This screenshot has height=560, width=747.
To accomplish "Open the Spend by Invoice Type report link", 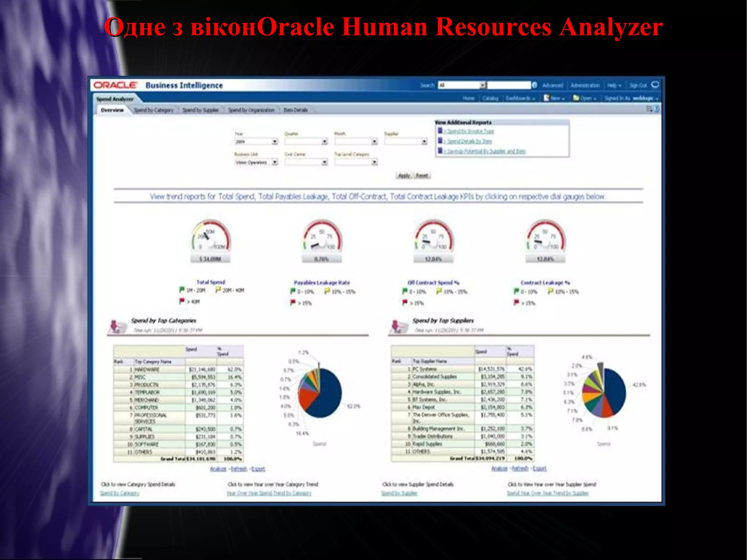I will [470, 131].
